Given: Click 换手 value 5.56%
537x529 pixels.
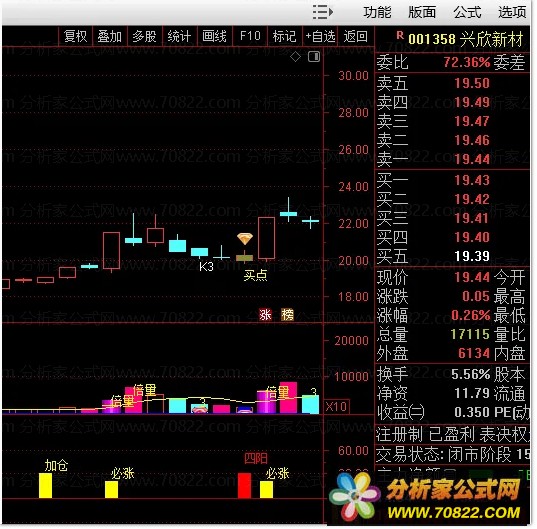Looking at the screenshot, I should pos(471,374).
